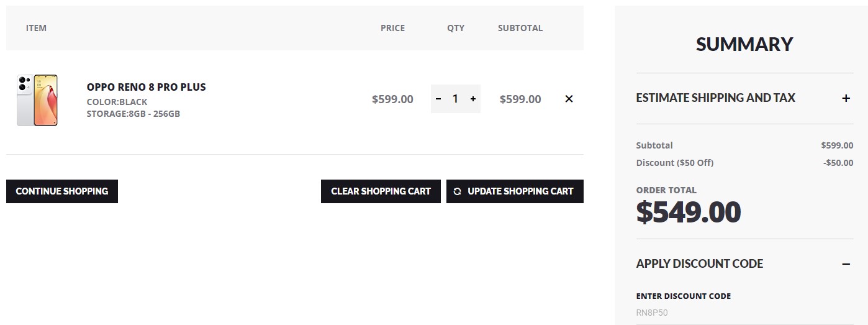Screen dimensions: 868x325
Task: Click the $549.00 order total amount
Action: (688, 213)
